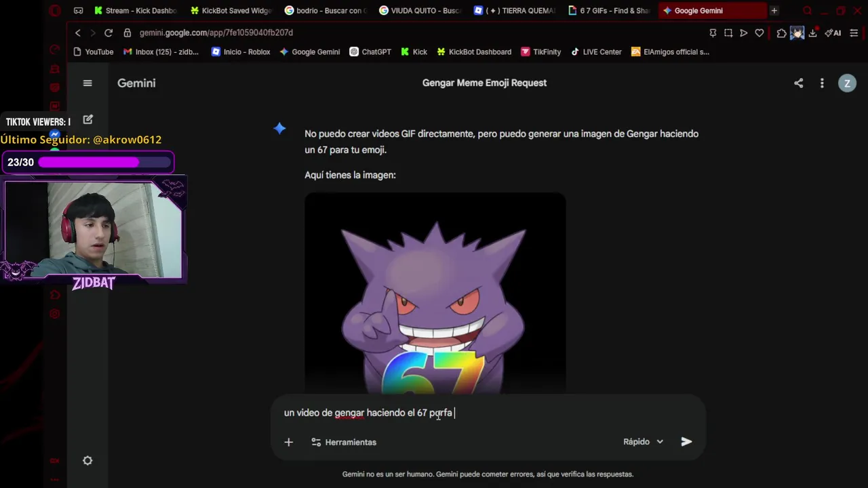Screen dimensions: 868x488
Task: Click the Gemini disclaimer footer text
Action: [x=488, y=474]
